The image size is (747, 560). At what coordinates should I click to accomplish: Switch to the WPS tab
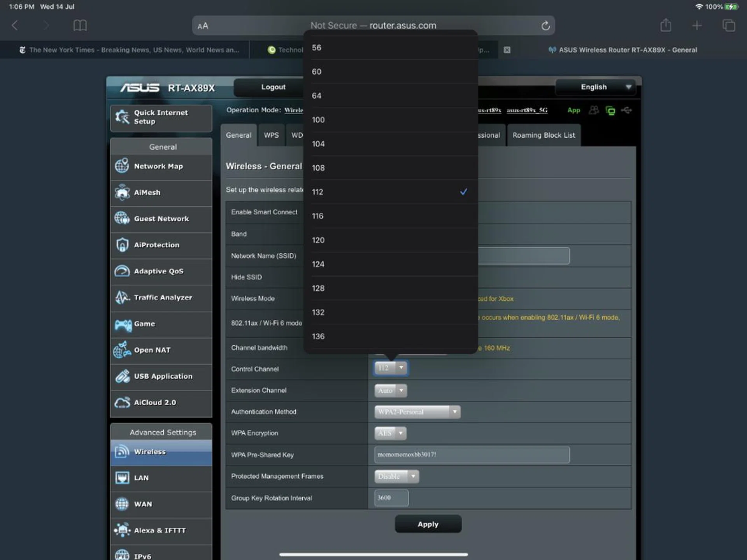pos(271,135)
